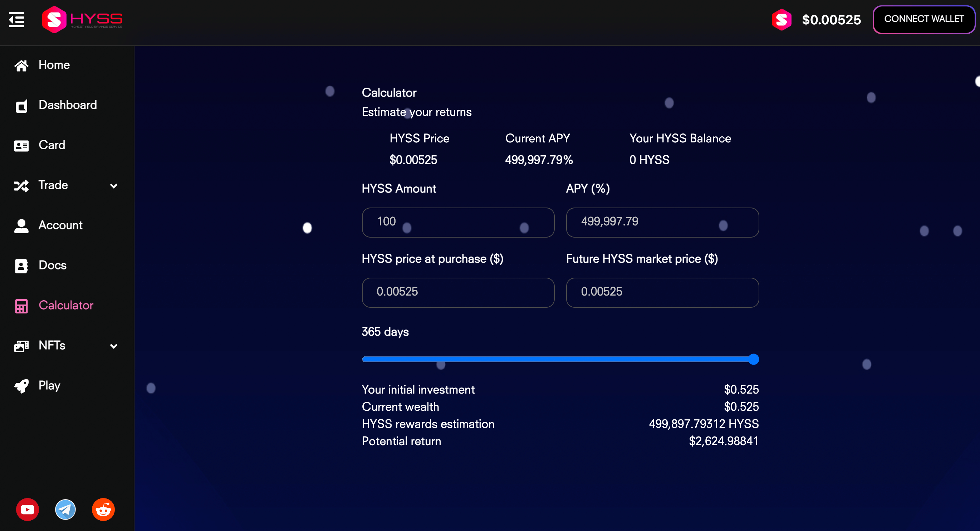Click the Play rocket icon

[21, 386]
